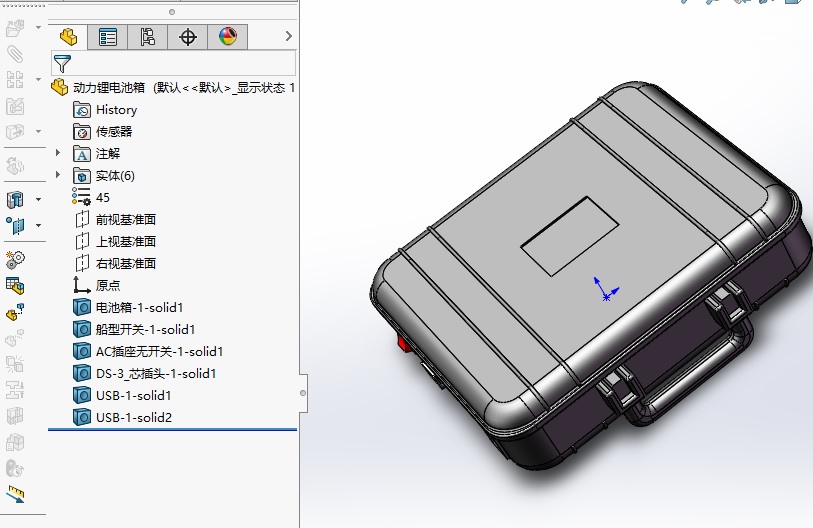Open the Move Component dropdown arrow
This screenshot has height=528, width=813.
38,131
